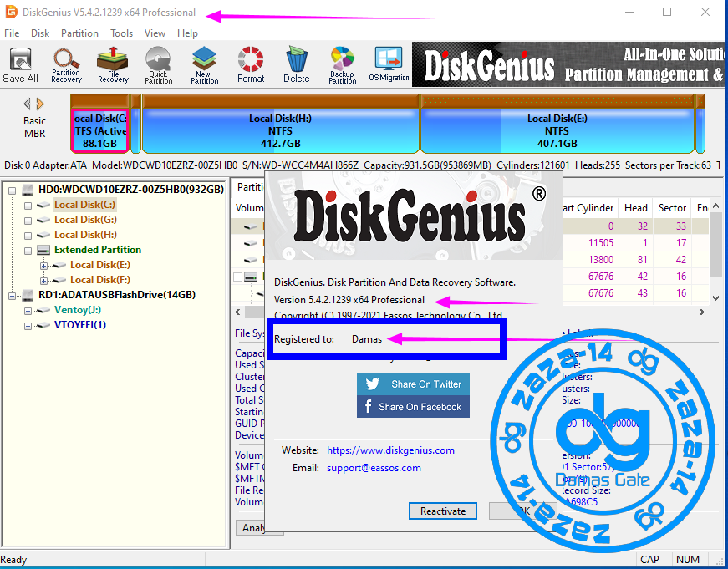Screen dimensions: 728x569
Task: Expand the Local Disk(F:) tree node
Action: (x=43, y=281)
